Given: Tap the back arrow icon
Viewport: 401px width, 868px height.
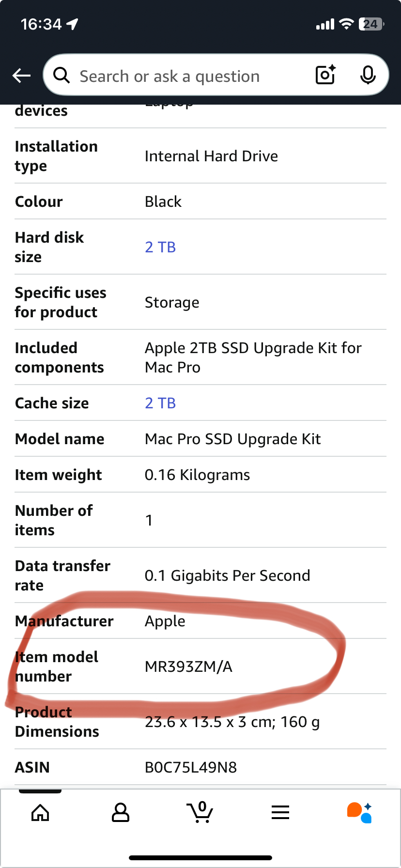Looking at the screenshot, I should (x=21, y=76).
